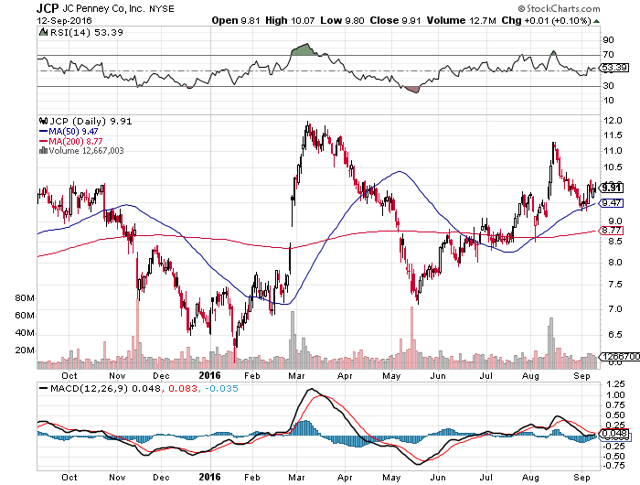Click the Mar label under the price chart
The image size is (640, 485).
click(297, 376)
